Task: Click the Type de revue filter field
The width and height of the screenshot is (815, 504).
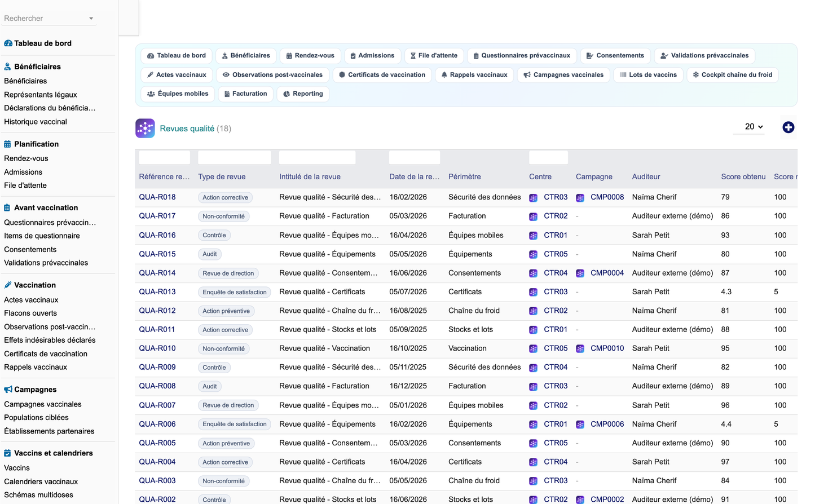Action: pos(235,157)
